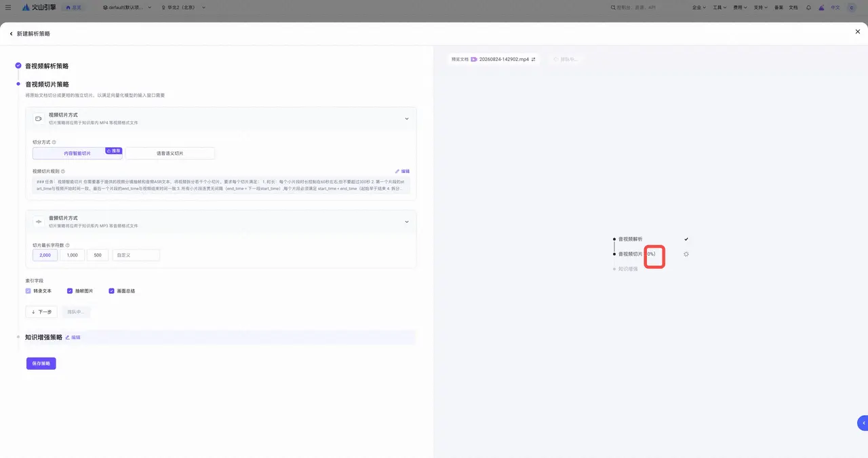Collapse the 视频切片方式 section chevron
This screenshot has height=458, width=868.
[x=407, y=119]
